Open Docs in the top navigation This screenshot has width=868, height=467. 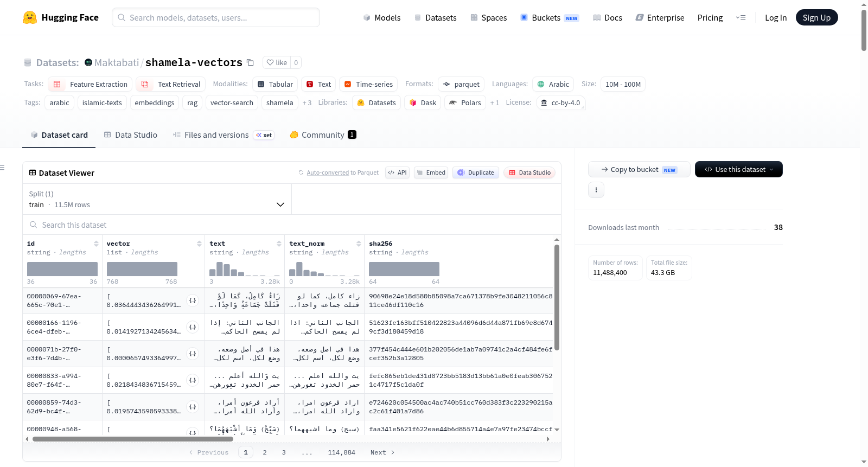pos(608,17)
